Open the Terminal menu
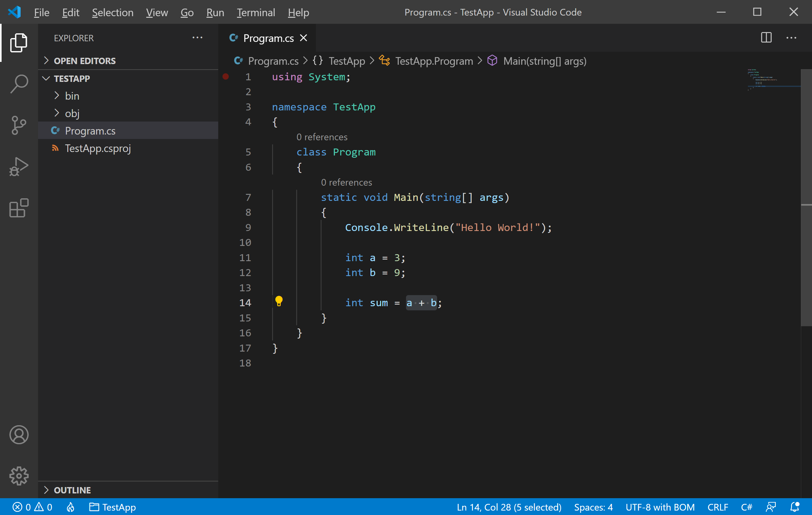This screenshot has width=812, height=515. [x=256, y=12]
